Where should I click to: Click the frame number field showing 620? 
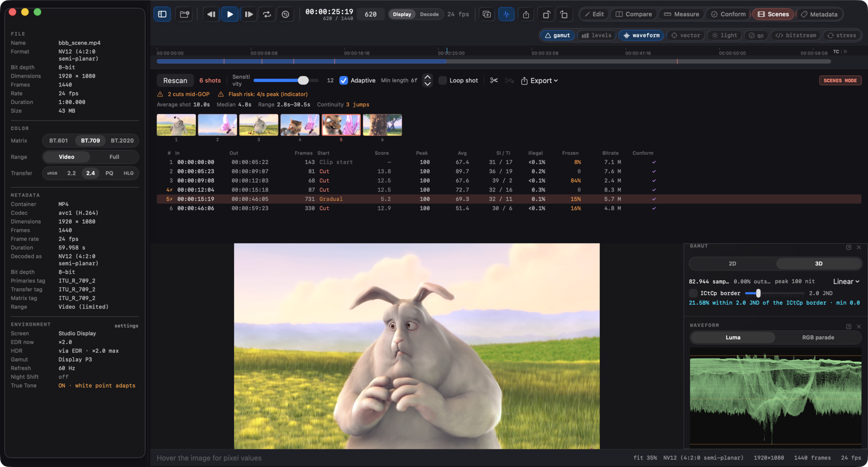[371, 14]
